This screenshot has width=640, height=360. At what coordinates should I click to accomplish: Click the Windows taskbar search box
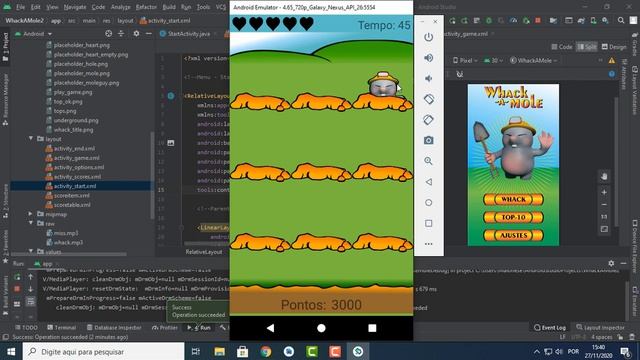[x=104, y=351]
